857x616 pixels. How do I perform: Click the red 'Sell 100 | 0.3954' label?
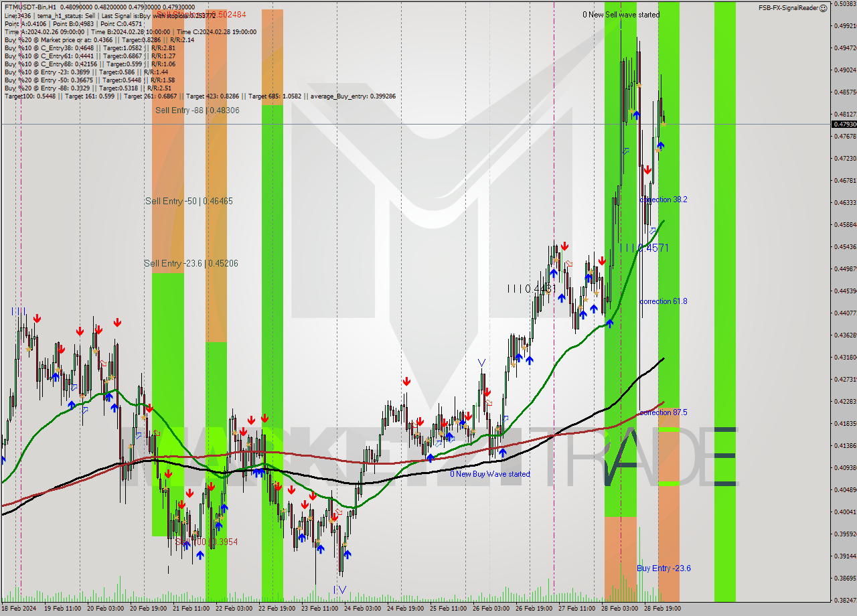(206, 542)
